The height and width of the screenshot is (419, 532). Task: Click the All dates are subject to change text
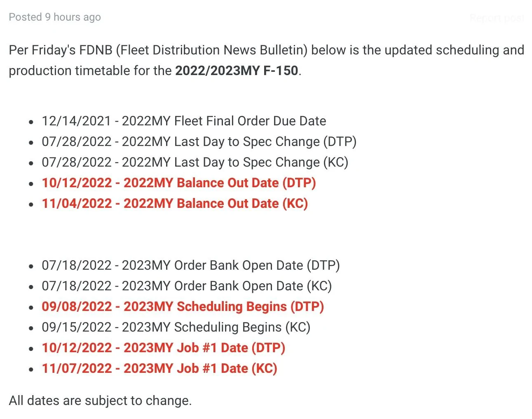(100, 400)
